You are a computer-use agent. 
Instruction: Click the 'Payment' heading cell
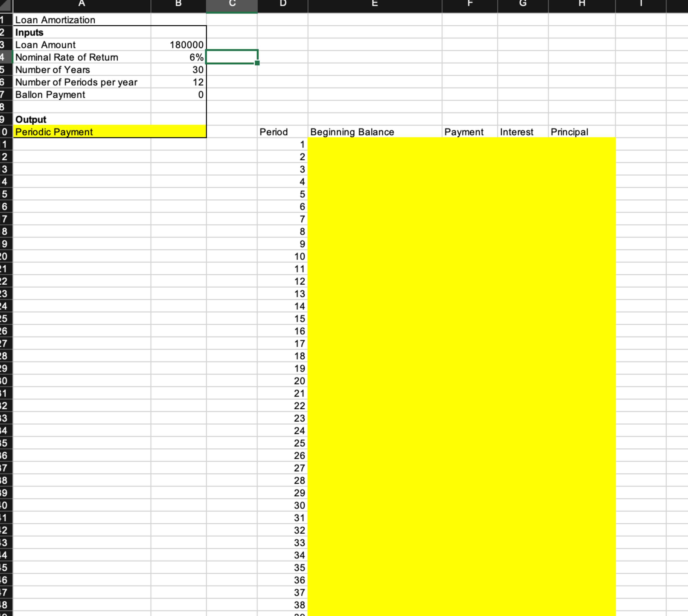pyautogui.click(x=470, y=132)
